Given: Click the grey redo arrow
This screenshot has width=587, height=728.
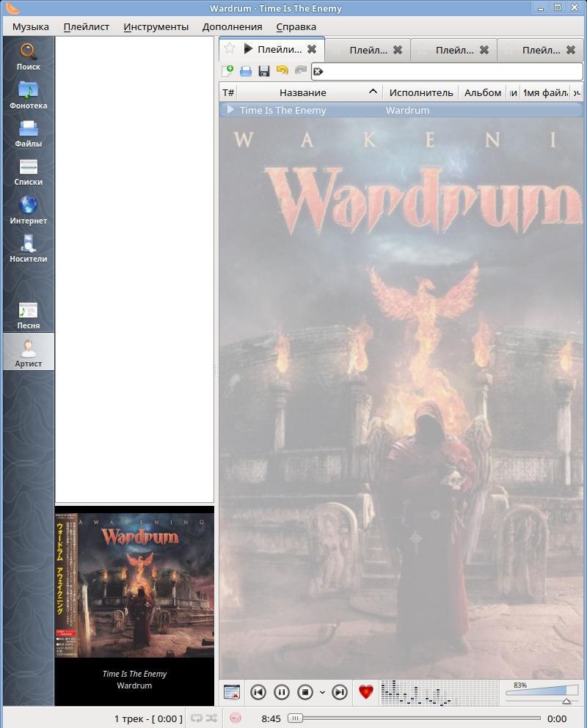Looking at the screenshot, I should pos(301,70).
